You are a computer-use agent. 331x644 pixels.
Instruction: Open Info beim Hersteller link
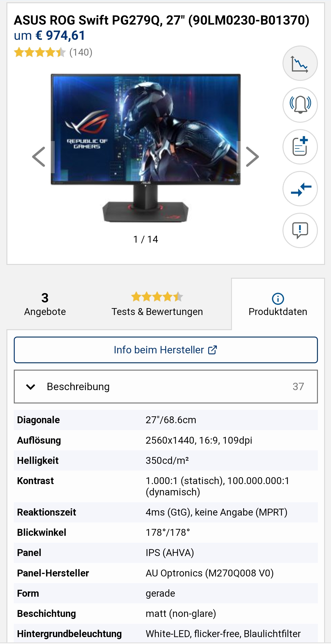pos(159,350)
